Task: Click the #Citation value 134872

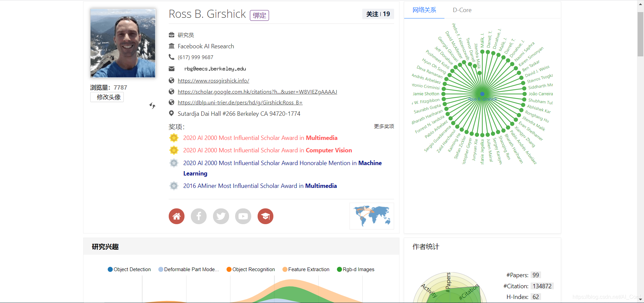Action: (x=542, y=286)
